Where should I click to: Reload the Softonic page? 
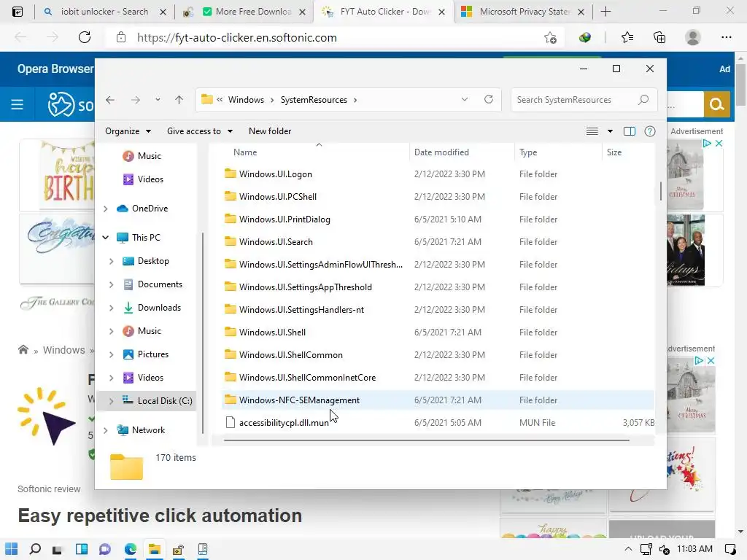[x=85, y=38]
